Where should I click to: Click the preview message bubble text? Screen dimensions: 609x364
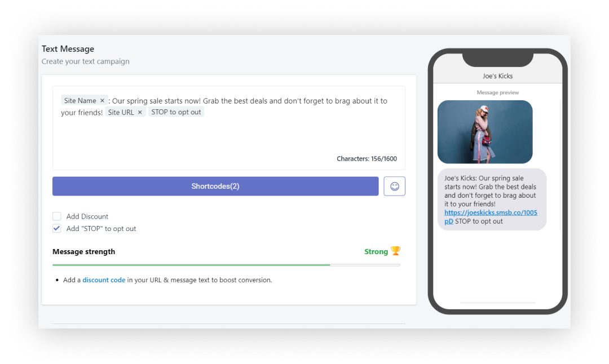pos(492,199)
